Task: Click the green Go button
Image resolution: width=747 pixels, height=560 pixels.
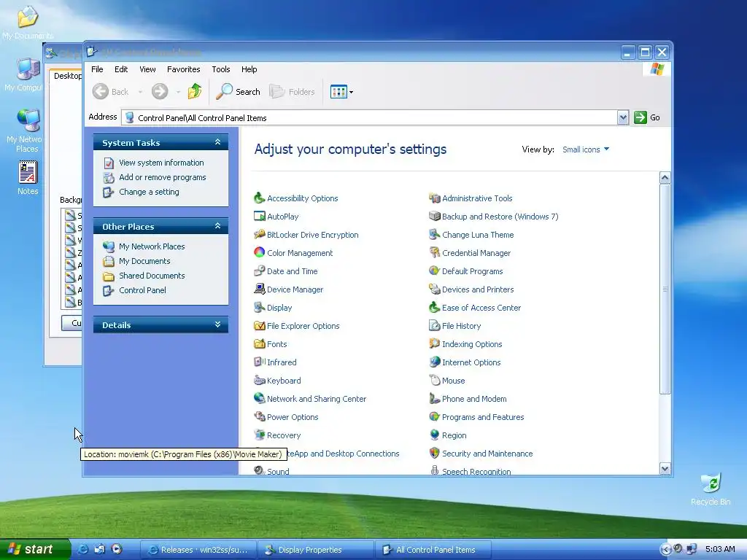Action: [646, 117]
